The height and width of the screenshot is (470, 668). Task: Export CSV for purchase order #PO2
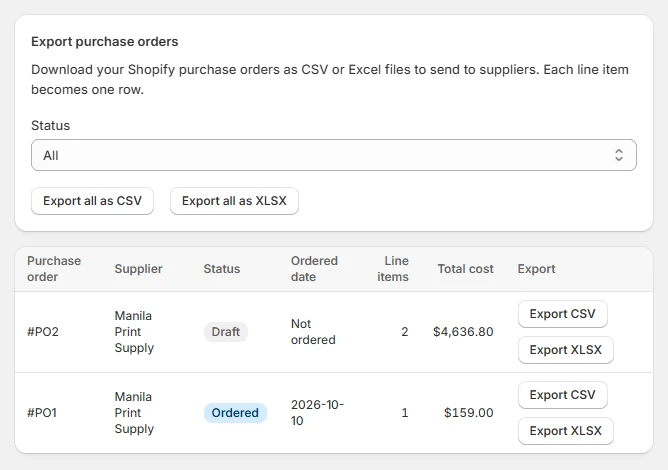coord(562,314)
